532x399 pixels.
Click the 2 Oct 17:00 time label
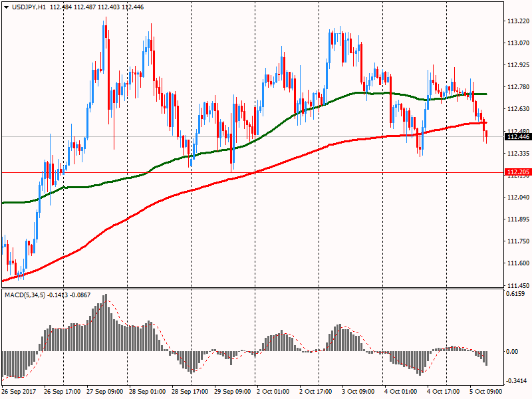[x=316, y=392]
